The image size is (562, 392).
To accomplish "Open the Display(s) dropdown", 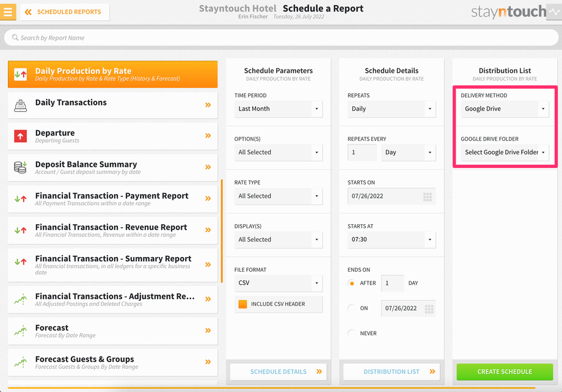I will coord(279,239).
